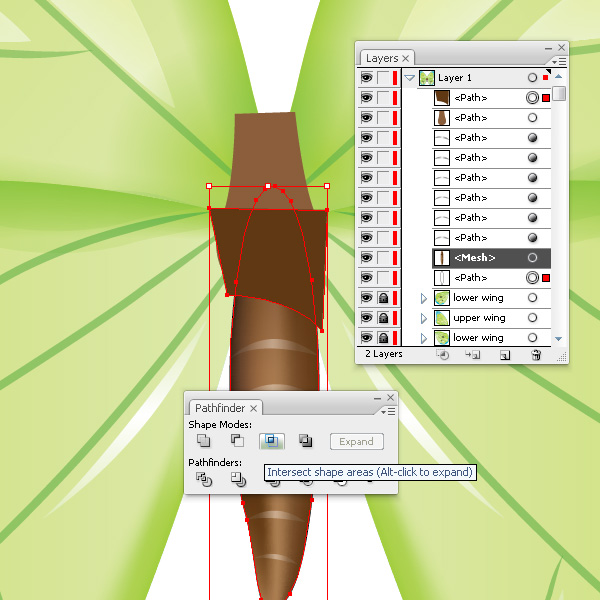This screenshot has height=600, width=600.
Task: Click the Layer 1 butterfly thumbnail
Action: pyautogui.click(x=427, y=78)
